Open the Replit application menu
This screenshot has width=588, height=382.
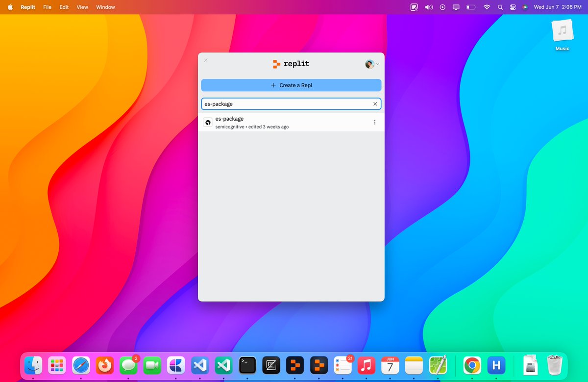[28, 7]
